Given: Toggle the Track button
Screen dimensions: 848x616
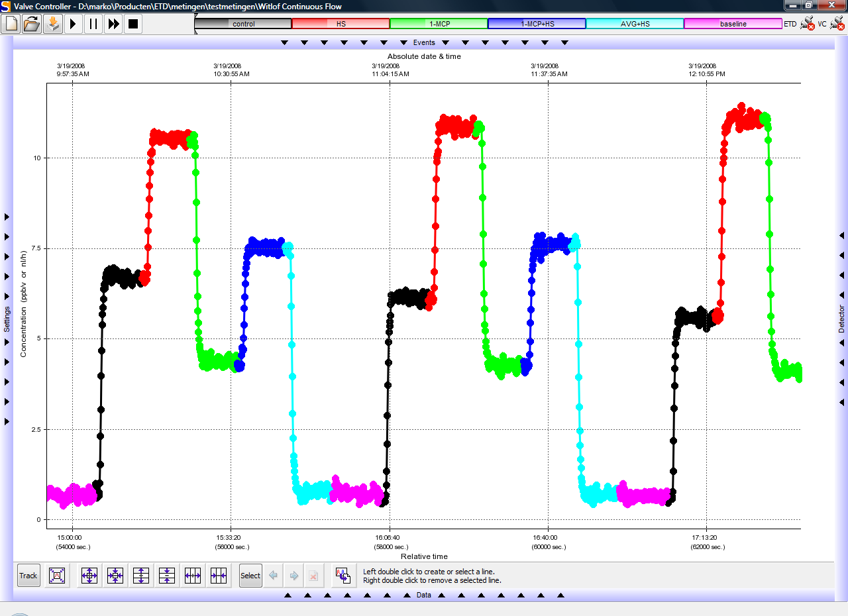Looking at the screenshot, I should [x=28, y=576].
